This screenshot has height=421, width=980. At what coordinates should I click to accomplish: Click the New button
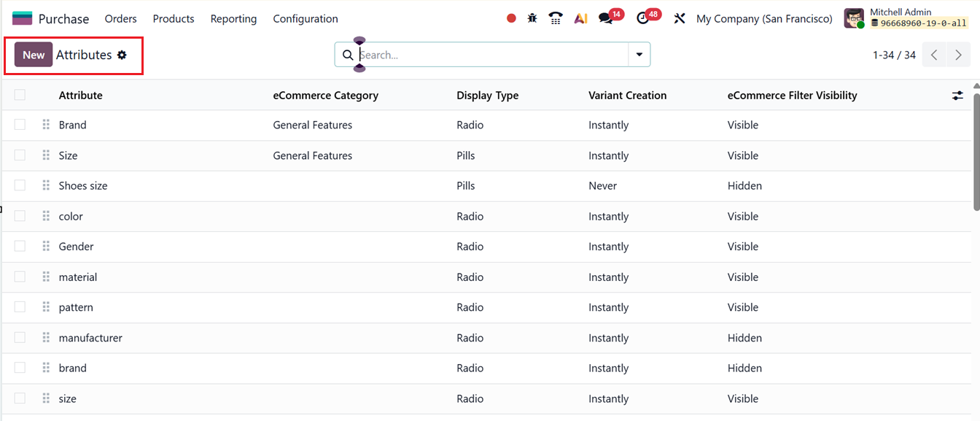34,55
